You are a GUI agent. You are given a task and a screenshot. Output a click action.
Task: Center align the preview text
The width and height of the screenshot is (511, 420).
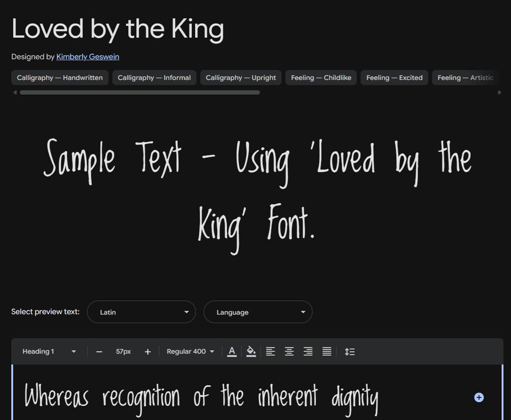pyautogui.click(x=289, y=351)
